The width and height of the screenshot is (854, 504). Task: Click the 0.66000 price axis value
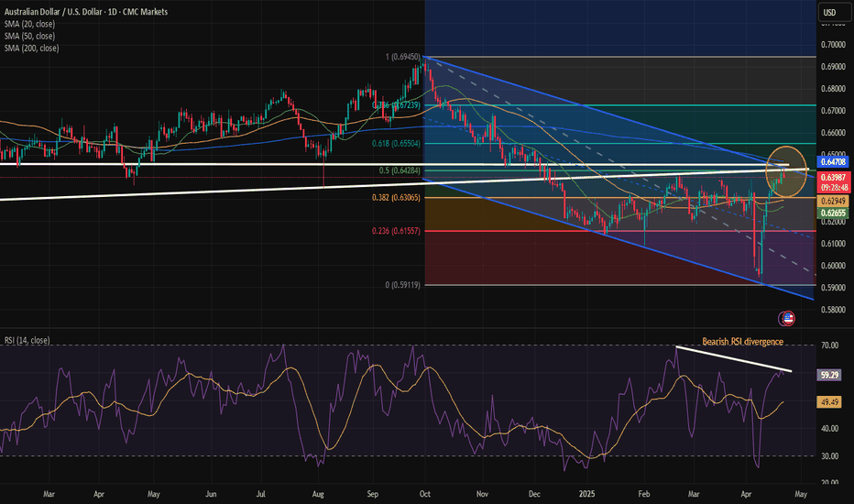[x=833, y=132]
